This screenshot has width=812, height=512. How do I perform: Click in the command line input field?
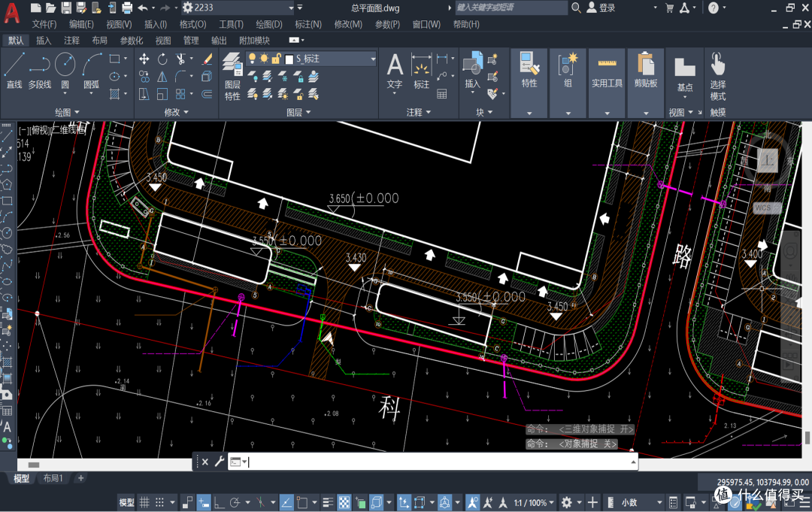436,462
